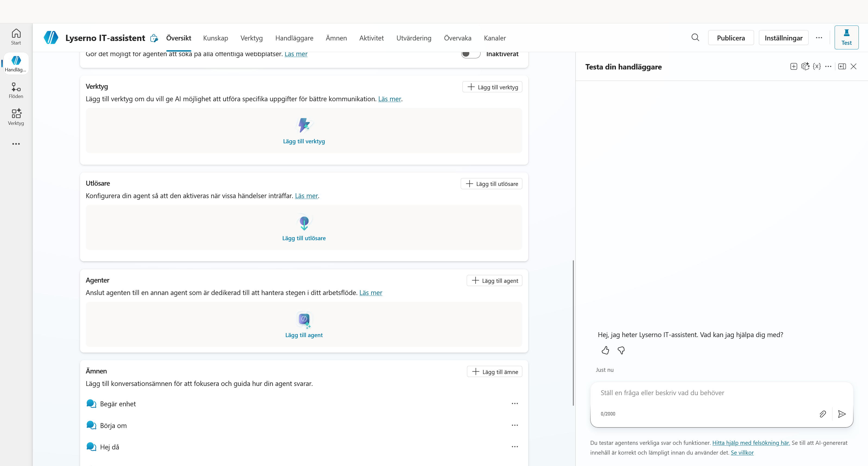The width and height of the screenshot is (868, 466).
Task: Click the thumbs up feedback icon
Action: coord(605,350)
